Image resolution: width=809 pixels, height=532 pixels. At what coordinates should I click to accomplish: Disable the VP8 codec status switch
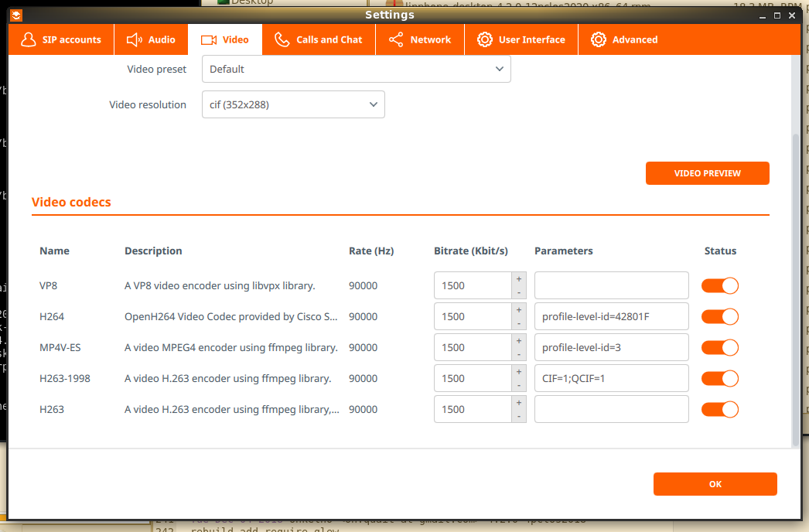(x=719, y=285)
